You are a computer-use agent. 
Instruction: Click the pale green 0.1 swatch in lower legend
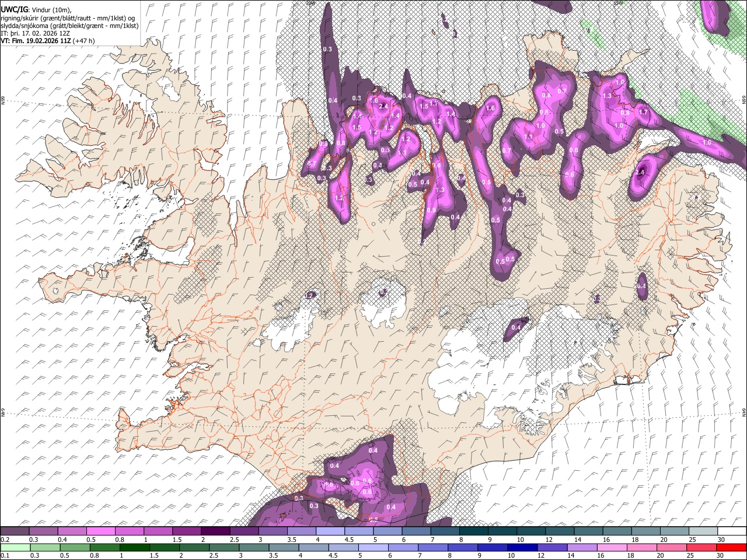click(x=15, y=547)
